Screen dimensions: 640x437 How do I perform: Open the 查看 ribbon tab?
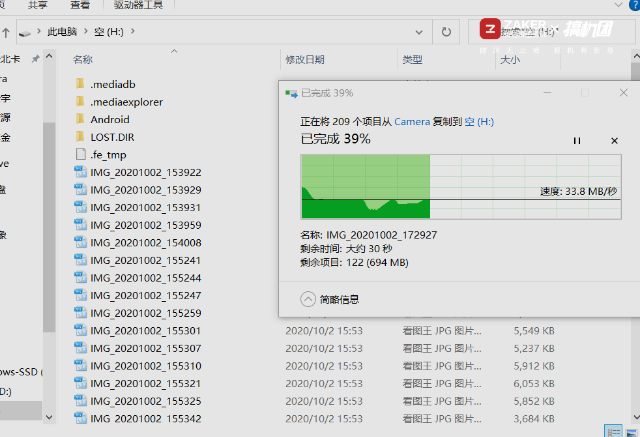coord(80,5)
